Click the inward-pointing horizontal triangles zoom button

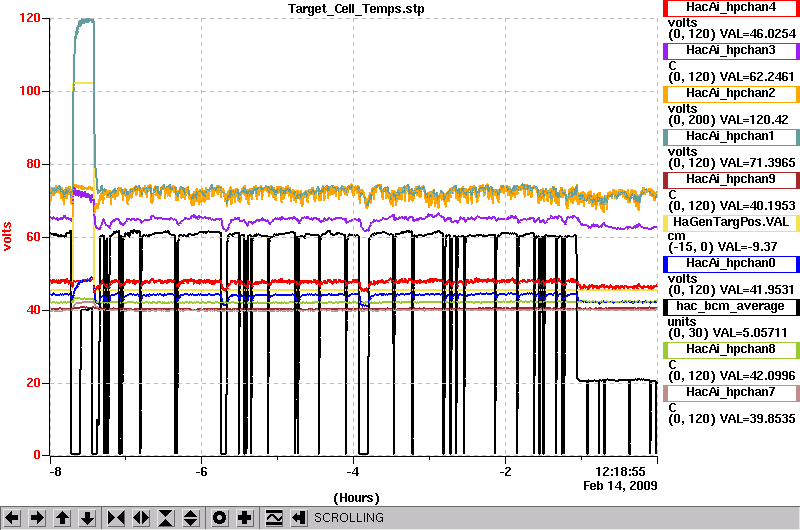[x=116, y=518]
